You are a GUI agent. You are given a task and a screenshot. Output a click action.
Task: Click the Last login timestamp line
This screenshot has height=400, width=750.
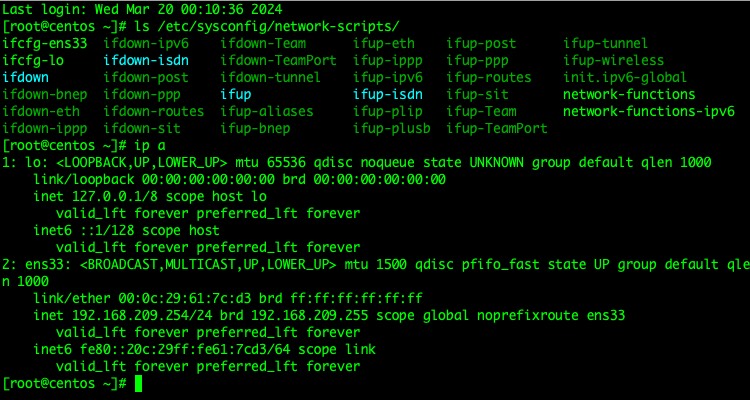click(x=143, y=9)
